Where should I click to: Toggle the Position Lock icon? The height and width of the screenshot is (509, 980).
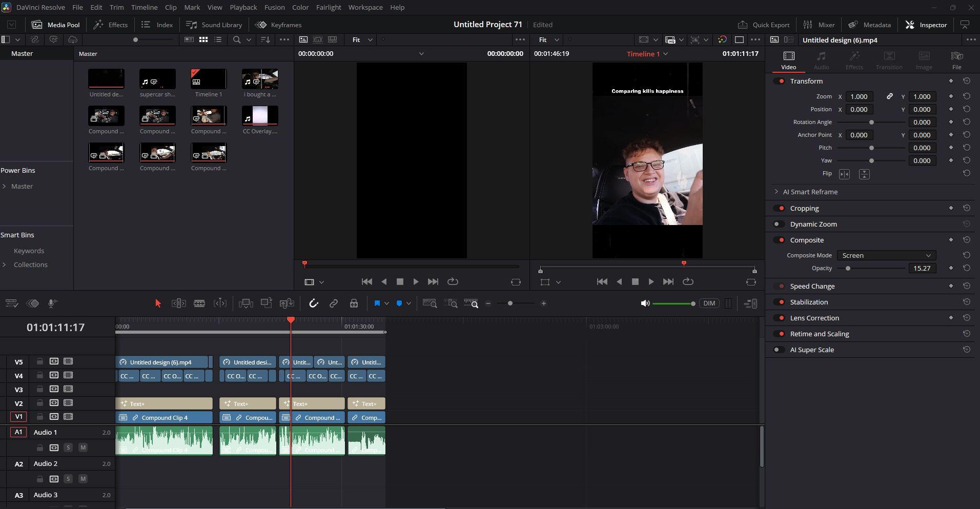(x=354, y=303)
